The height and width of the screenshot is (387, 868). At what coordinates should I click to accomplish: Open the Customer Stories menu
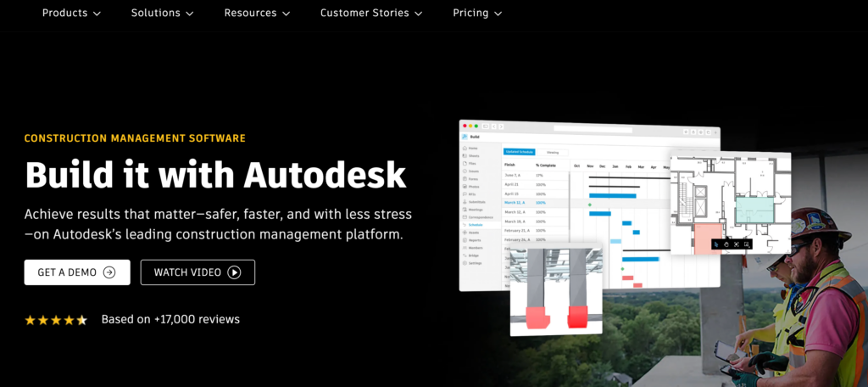(x=372, y=13)
